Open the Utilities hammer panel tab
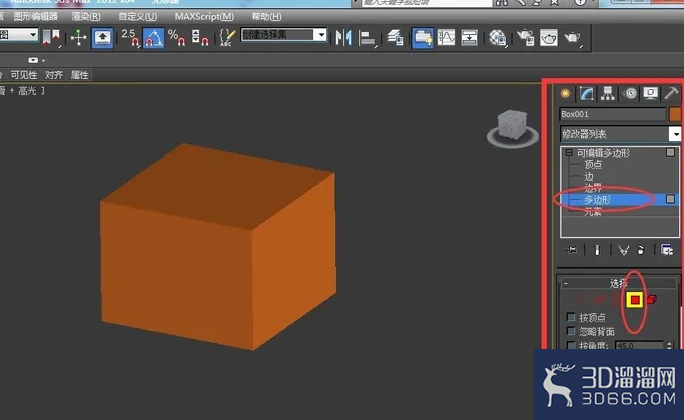Screen dimensions: 684x420 tap(671, 93)
